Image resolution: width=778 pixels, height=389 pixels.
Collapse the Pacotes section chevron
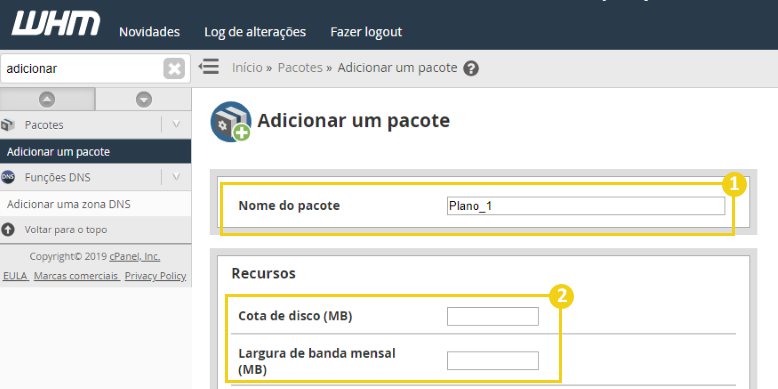(176, 125)
